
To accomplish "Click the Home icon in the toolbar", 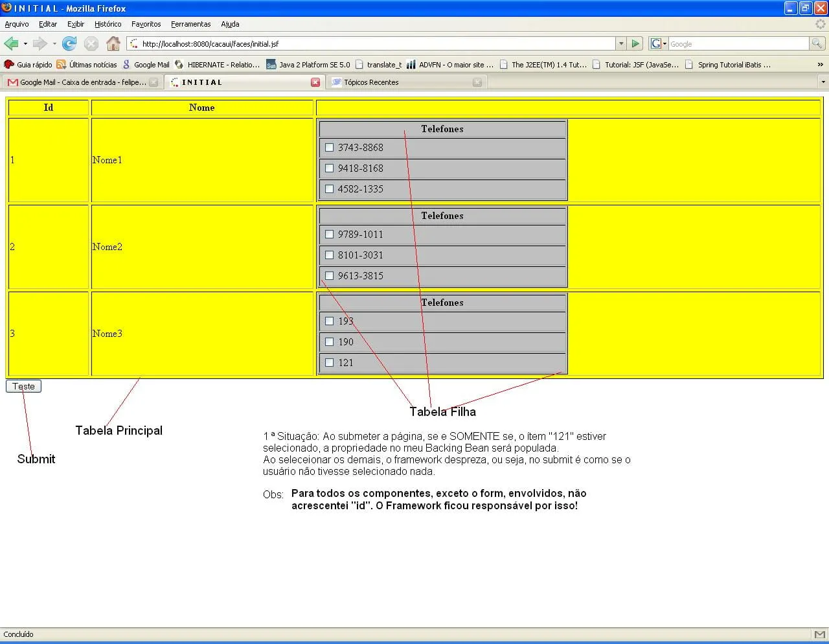I will click(x=113, y=44).
